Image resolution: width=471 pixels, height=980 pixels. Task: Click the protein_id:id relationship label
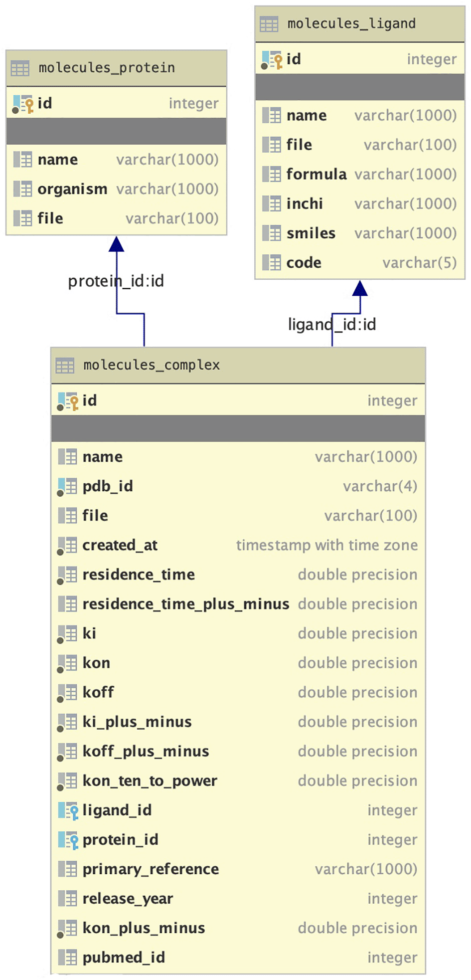click(116, 281)
